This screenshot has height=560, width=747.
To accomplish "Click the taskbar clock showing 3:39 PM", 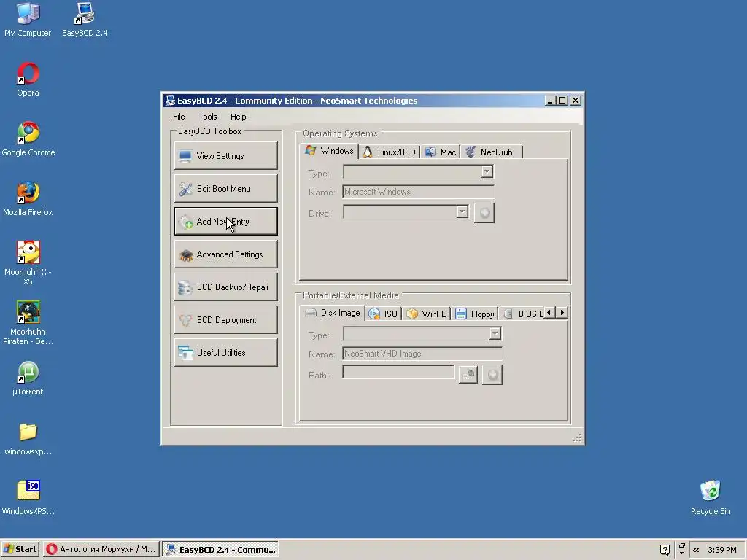I will coord(721,550).
